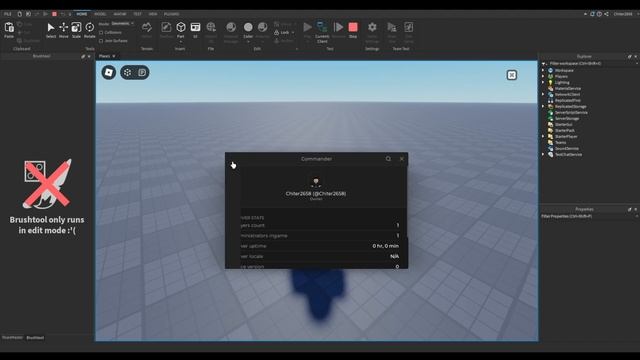
Task: Activate the Move tool
Action: (x=64, y=27)
